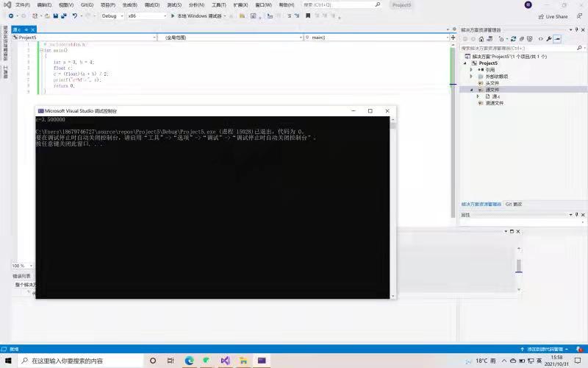Click the notifications bell in status bar
588x368 pixels.
tap(580, 349)
